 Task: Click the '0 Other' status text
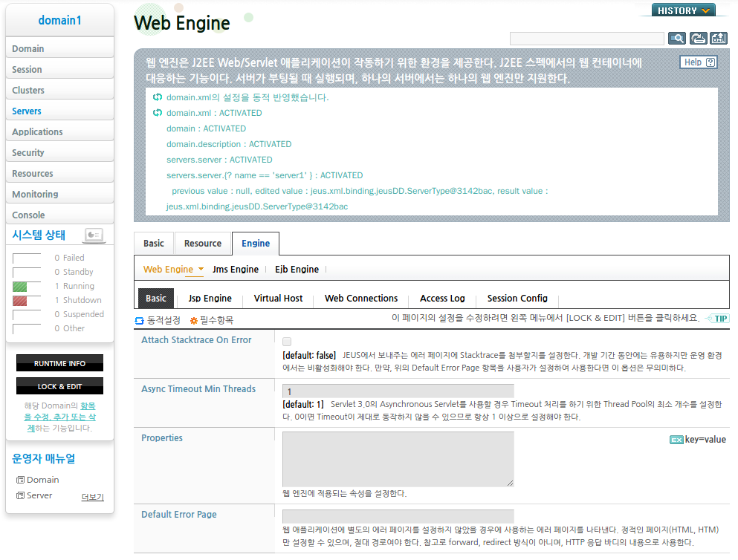pos(70,328)
